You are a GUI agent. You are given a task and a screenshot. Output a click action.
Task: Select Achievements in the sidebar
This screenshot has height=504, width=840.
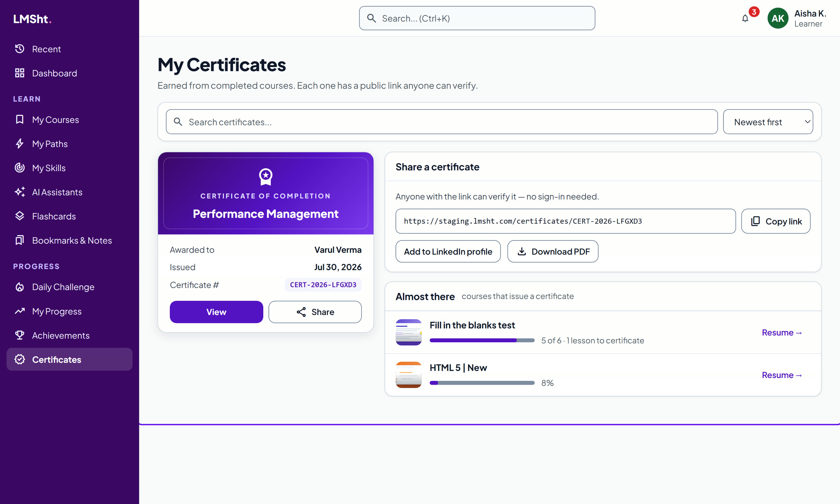tap(69, 335)
